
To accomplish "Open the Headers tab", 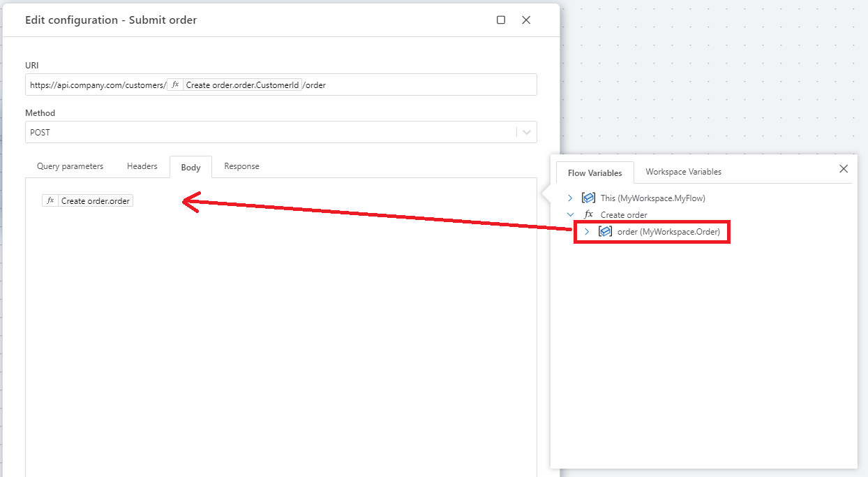I will [142, 166].
